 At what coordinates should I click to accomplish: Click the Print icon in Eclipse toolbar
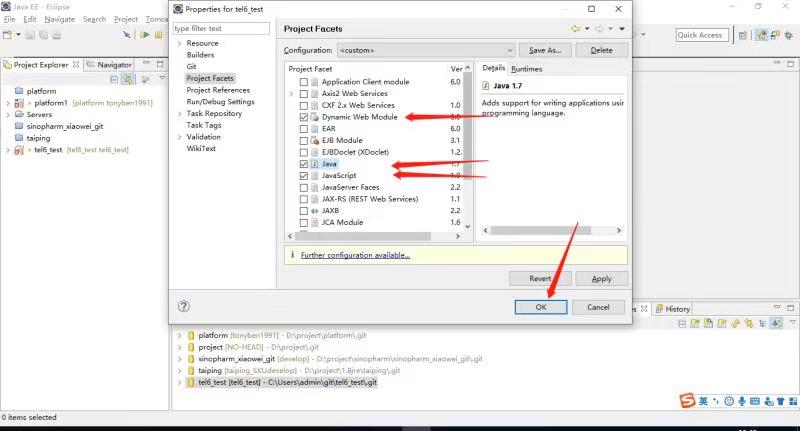(x=57, y=35)
